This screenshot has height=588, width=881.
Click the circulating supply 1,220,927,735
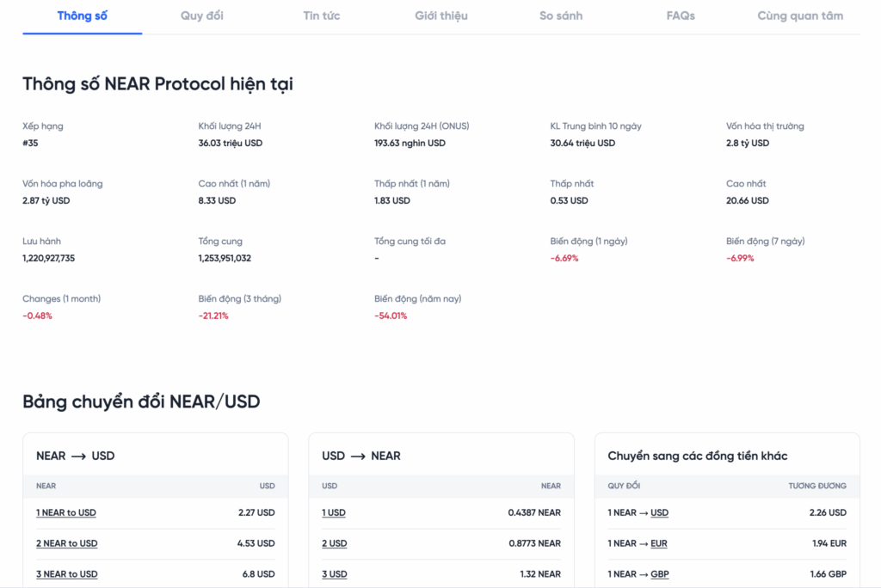point(48,259)
